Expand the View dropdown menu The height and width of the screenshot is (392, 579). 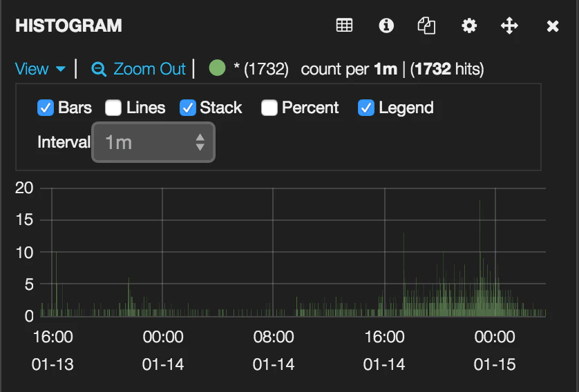tap(40, 69)
